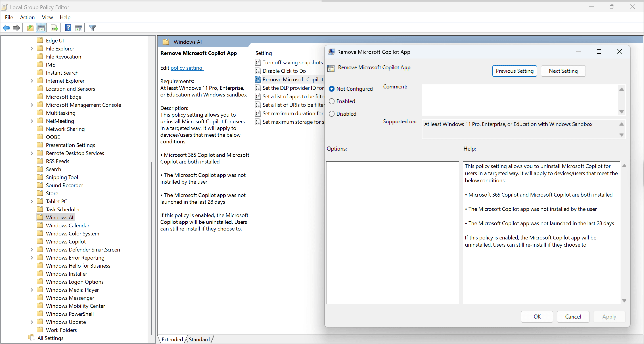644x344 pixels.
Task: Click the Filter funnel toolbar icon
Action: click(92, 28)
